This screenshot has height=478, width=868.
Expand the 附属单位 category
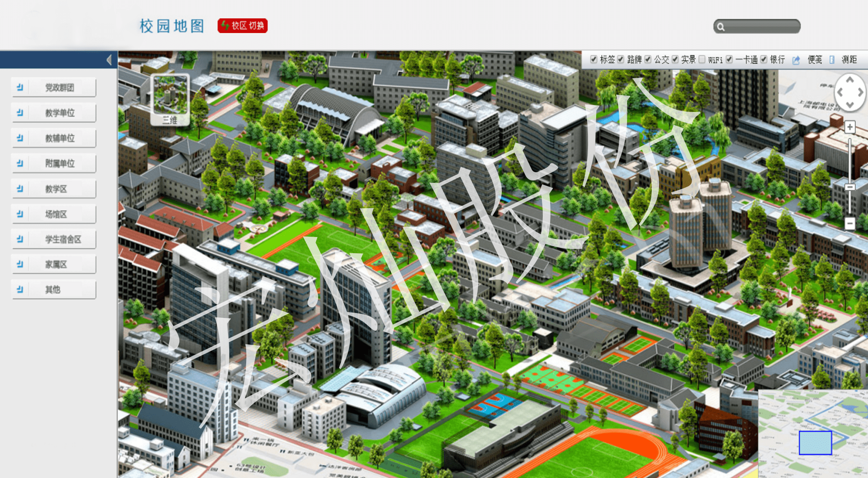54,163
